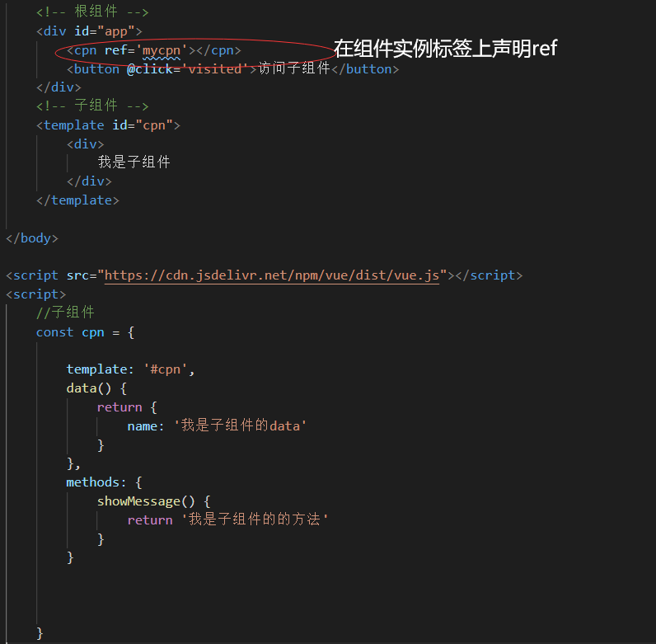Click the closing </body> tag

click(32, 238)
